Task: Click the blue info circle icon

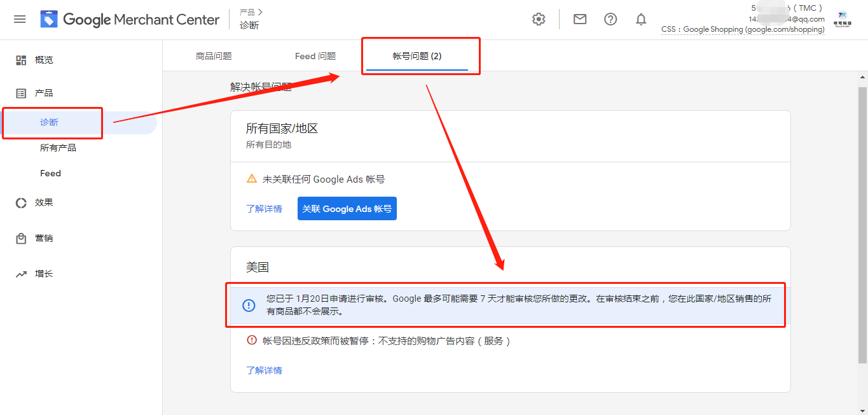Action: tap(249, 306)
